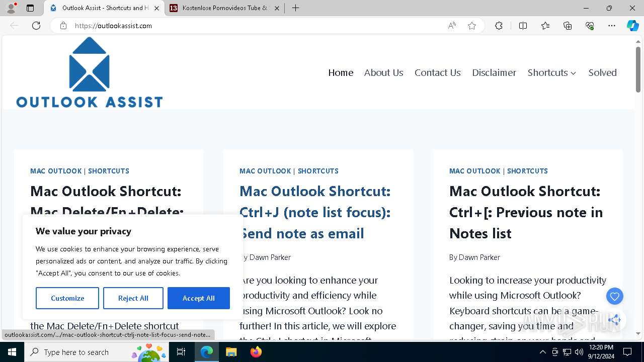Click the blue heart favorite button
Screen dimensions: 644x362
point(614,297)
